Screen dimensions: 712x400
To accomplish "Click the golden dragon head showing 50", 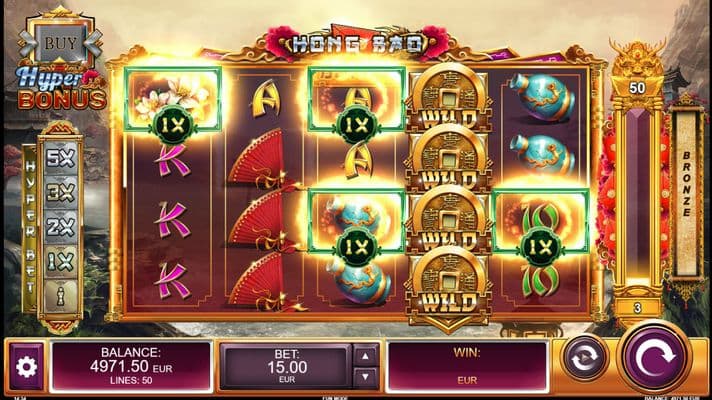I will tap(638, 73).
